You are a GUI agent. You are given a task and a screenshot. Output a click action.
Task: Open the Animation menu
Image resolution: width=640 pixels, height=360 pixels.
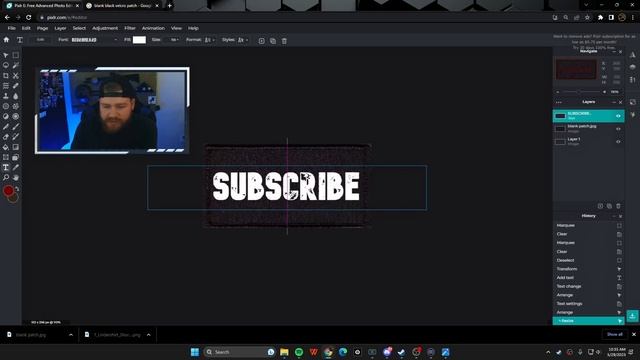pyautogui.click(x=153, y=28)
